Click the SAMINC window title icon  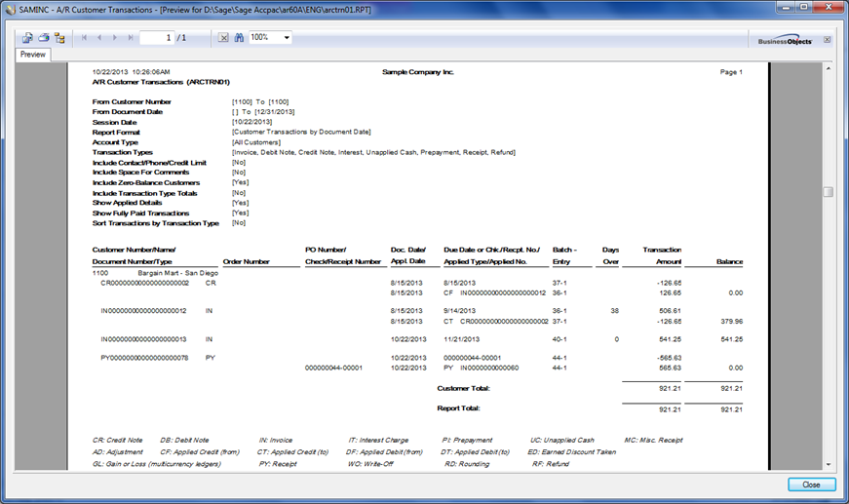tap(11, 10)
